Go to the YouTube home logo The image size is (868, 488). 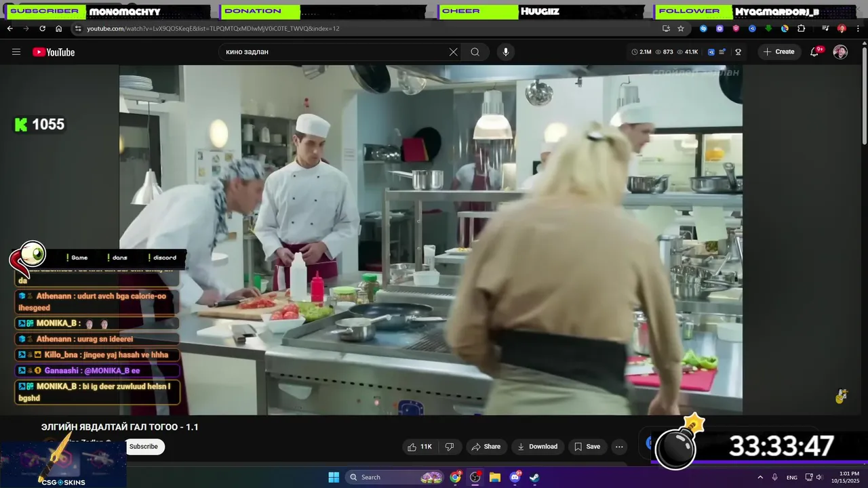54,52
